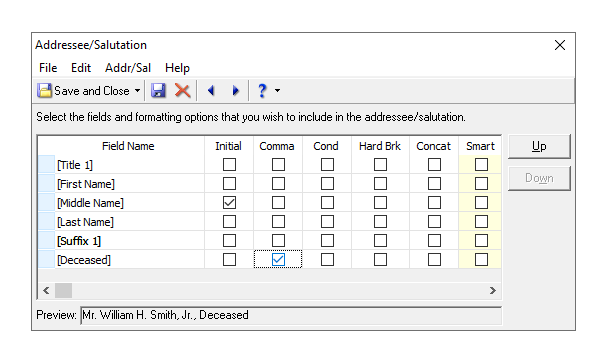Select the [Deceased] field row

[130, 260]
